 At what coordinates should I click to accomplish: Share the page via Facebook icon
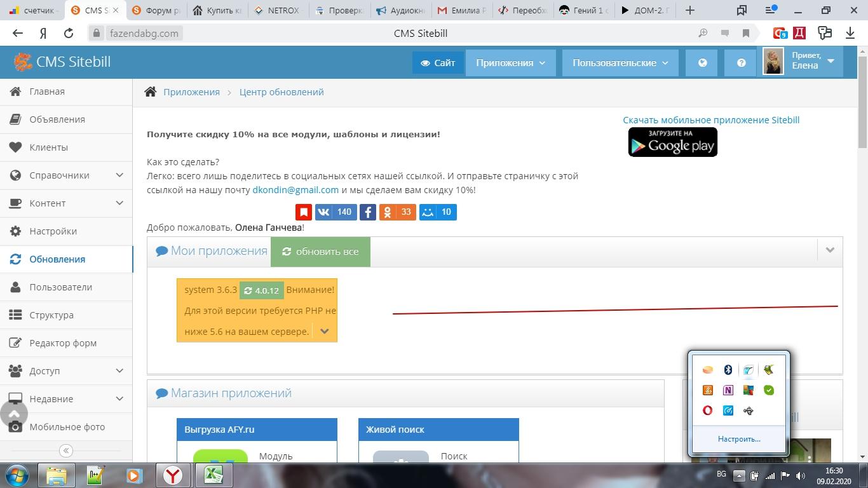point(368,212)
